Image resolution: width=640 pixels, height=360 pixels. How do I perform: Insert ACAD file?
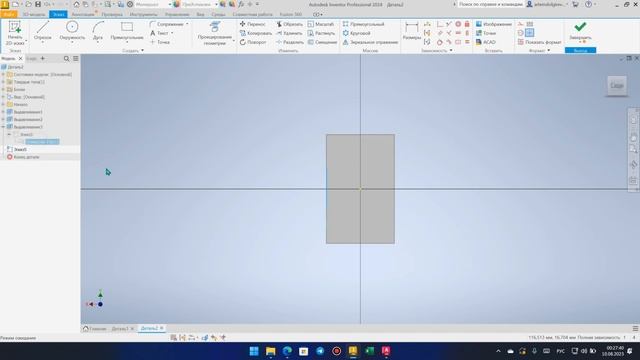(486, 42)
